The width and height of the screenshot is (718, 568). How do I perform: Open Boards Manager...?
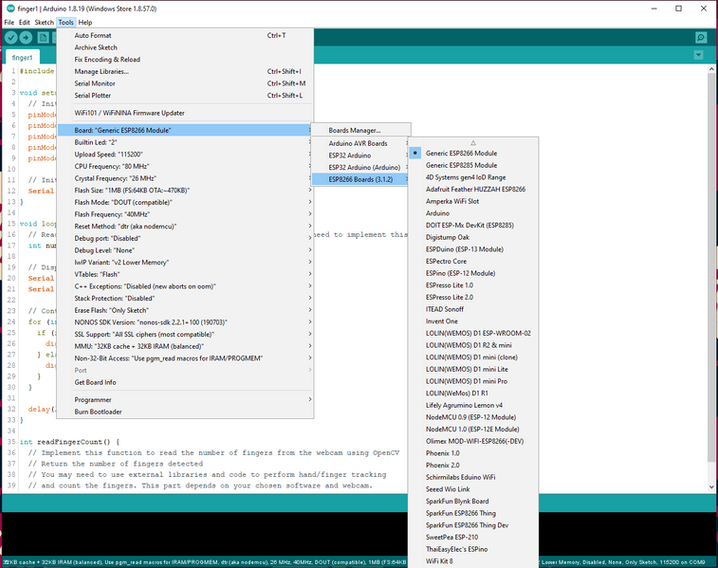(x=361, y=130)
